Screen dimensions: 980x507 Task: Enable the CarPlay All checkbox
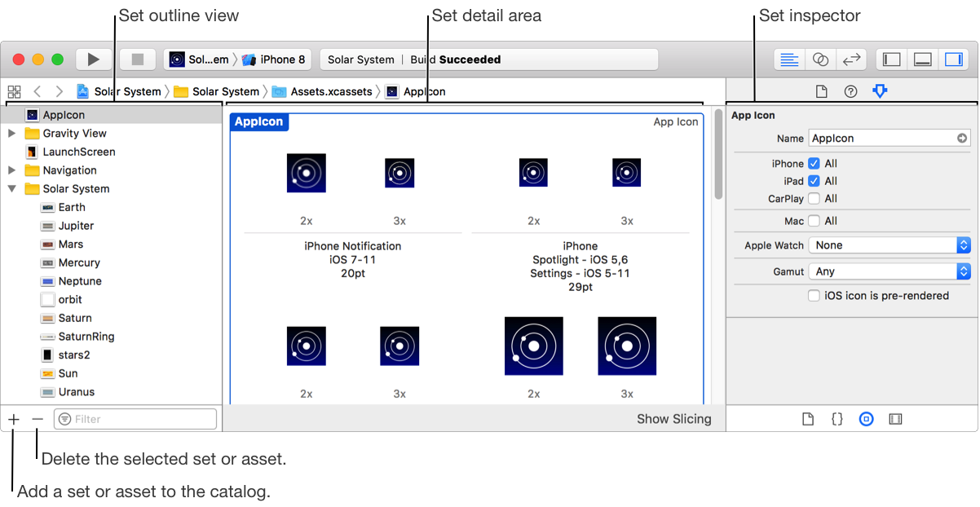(814, 199)
